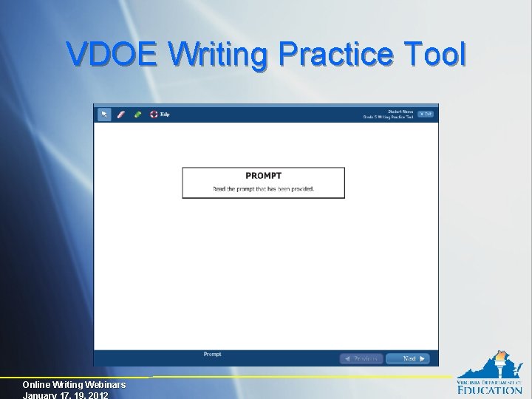Click the PROMPT heading in the box
Image resolution: width=532 pixels, height=399 pixels.
pos(264,176)
